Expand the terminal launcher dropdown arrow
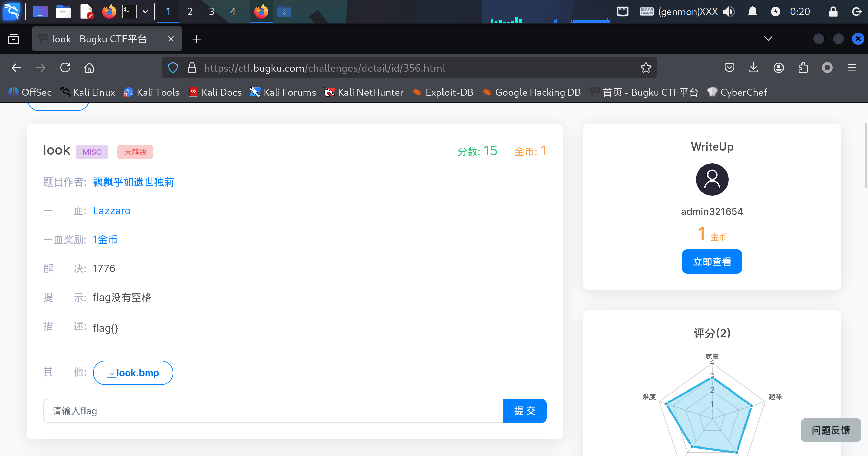 [145, 12]
